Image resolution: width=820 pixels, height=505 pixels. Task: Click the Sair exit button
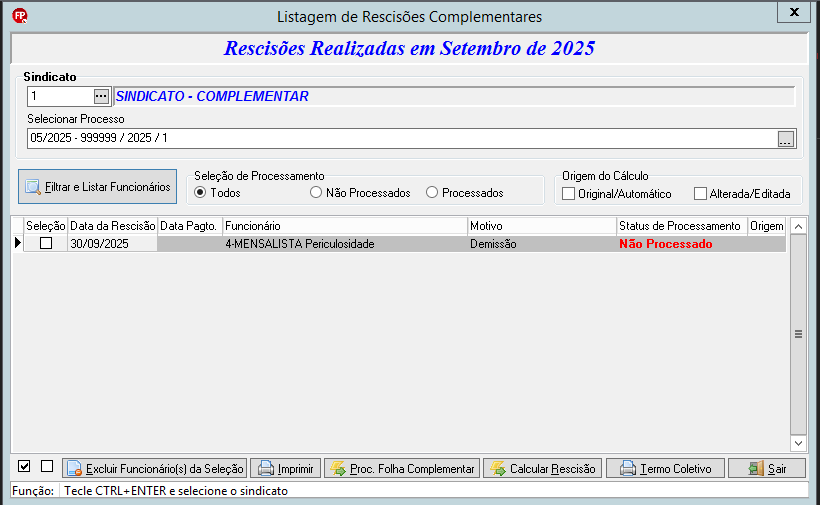pos(767,468)
